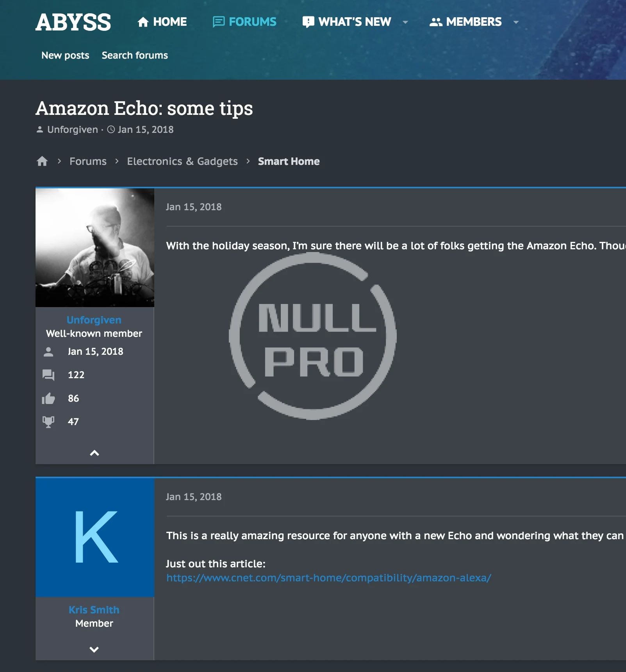626x672 pixels.
Task: Click Kris Smith's blue K avatar
Action: [95, 538]
